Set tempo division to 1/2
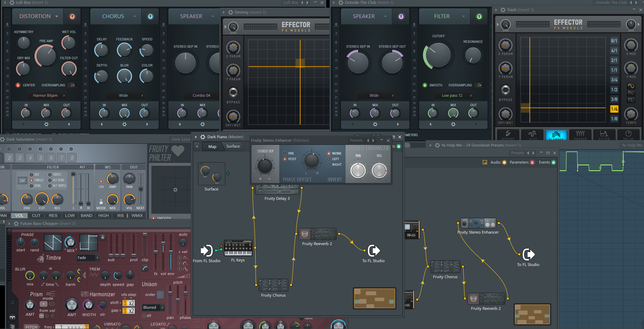This screenshot has width=644, height=329. tap(614, 89)
